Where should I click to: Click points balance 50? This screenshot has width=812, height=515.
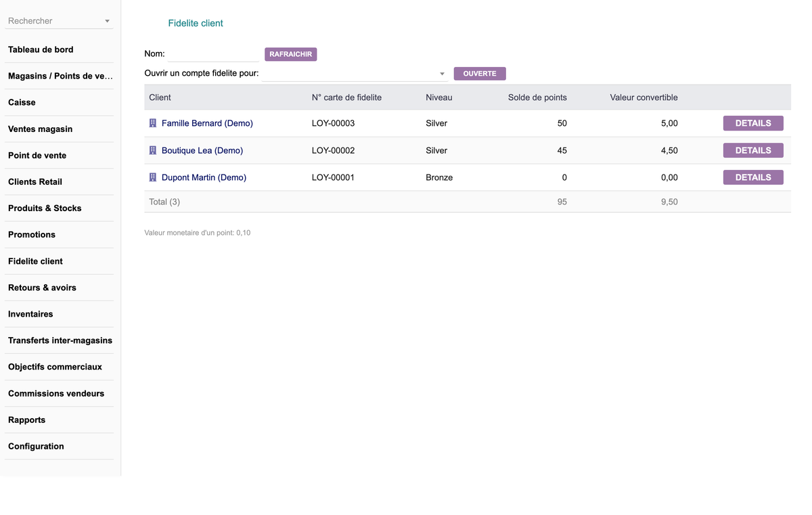tap(562, 123)
